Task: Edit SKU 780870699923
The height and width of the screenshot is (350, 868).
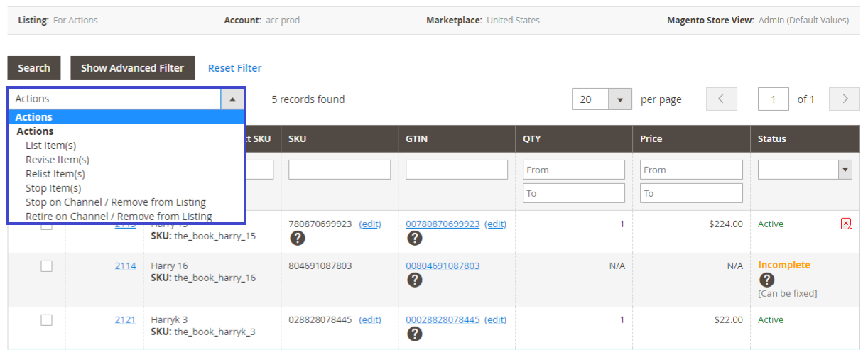Action: click(x=370, y=224)
